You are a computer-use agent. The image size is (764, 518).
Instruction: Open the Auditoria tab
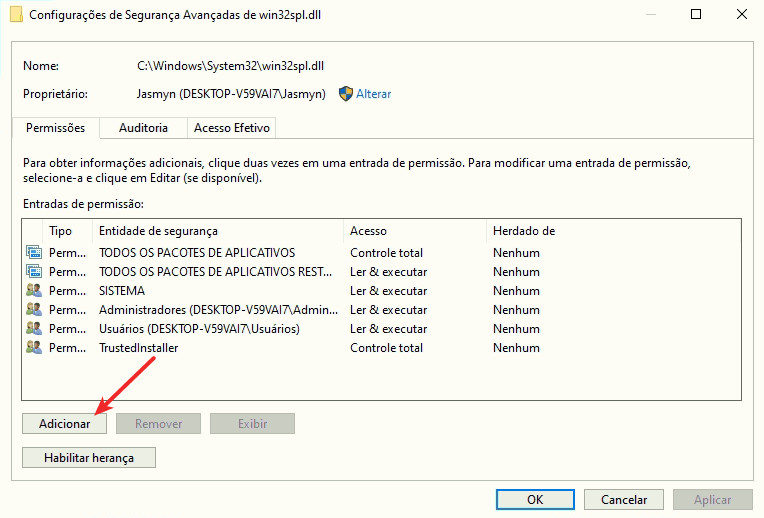(x=143, y=128)
